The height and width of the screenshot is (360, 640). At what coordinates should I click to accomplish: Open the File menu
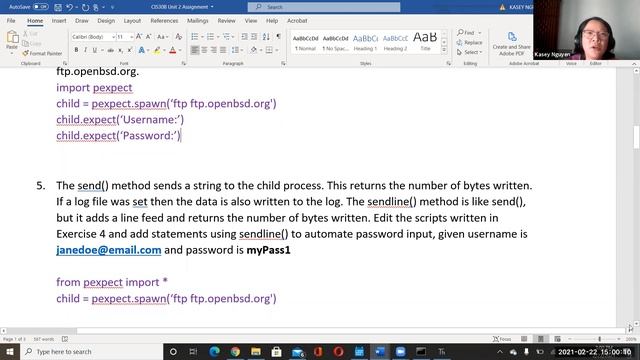click(x=11, y=20)
